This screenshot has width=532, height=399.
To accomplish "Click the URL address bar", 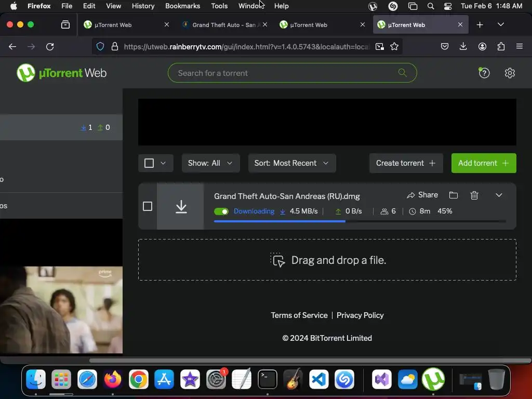I will [246, 46].
